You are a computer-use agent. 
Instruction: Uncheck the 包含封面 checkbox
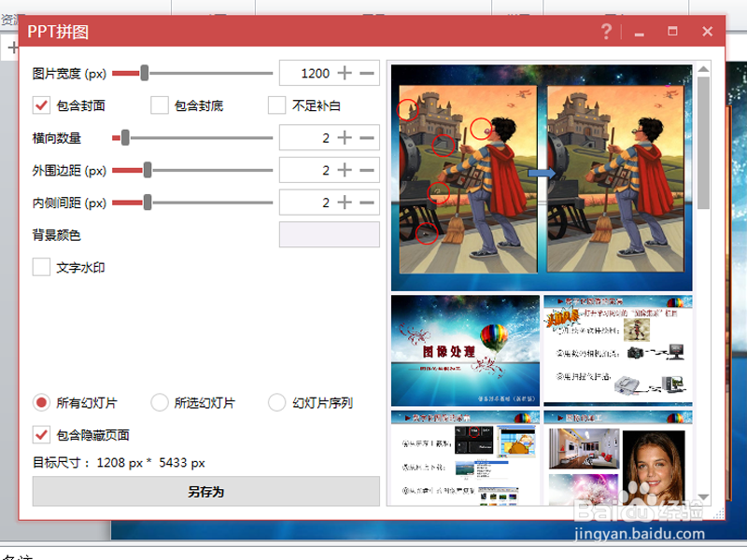(41, 105)
